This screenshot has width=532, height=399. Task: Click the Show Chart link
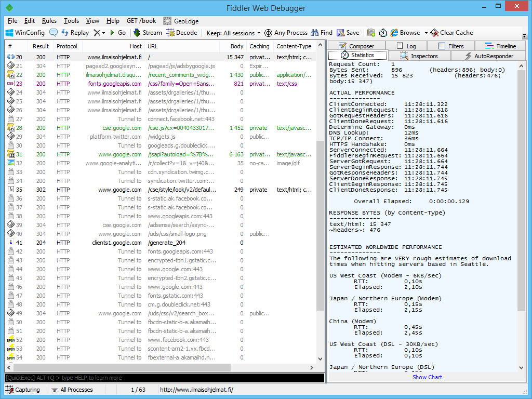click(427, 377)
